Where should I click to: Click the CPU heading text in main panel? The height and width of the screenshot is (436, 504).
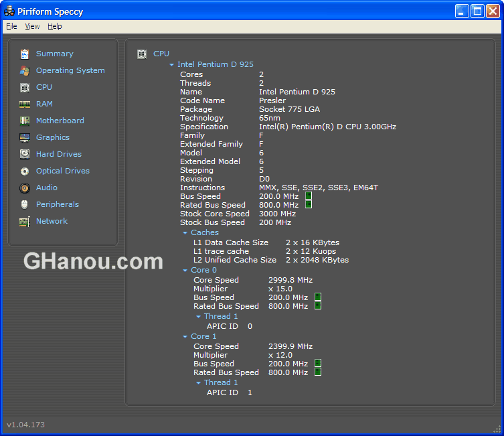[x=161, y=54]
